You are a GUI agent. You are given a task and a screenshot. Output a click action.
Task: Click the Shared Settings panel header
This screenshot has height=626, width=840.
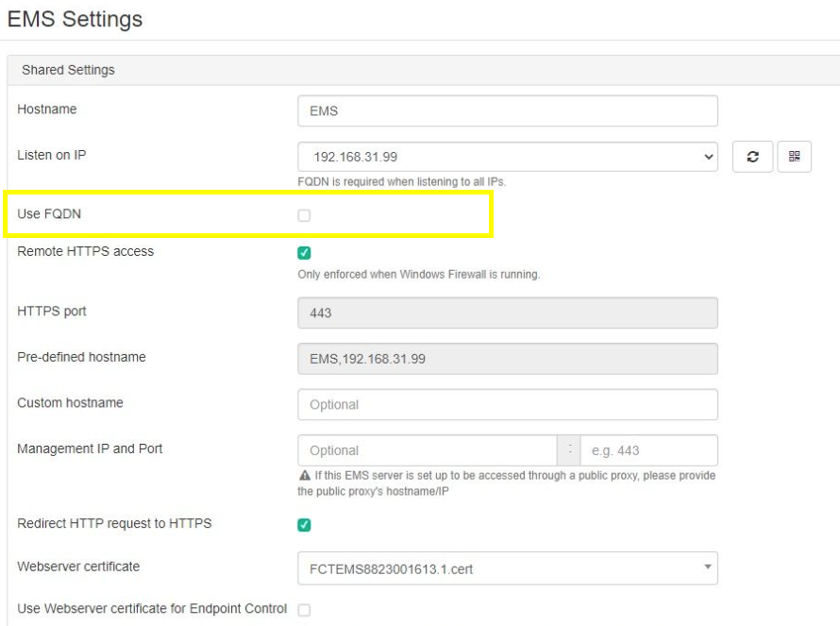pyautogui.click(x=68, y=70)
